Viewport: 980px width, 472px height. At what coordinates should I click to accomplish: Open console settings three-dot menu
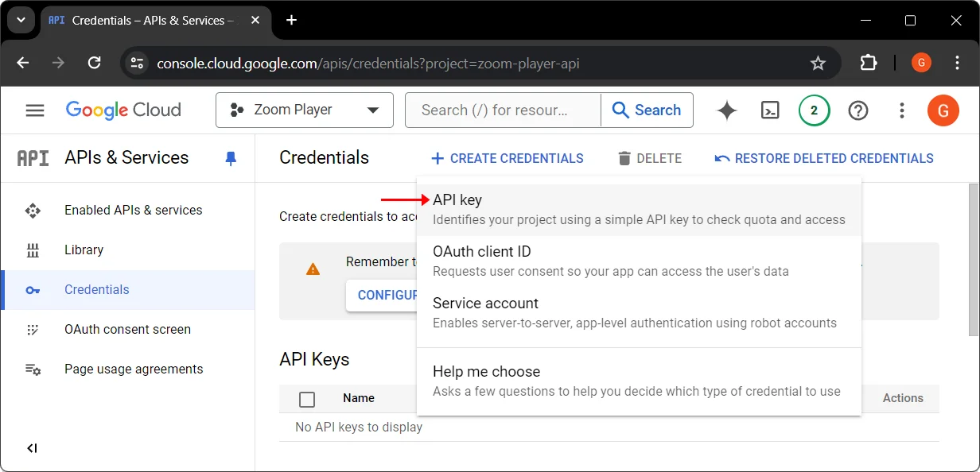[902, 110]
